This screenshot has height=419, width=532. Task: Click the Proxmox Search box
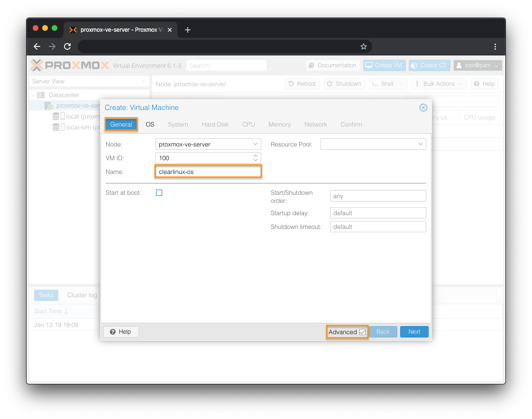click(226, 65)
